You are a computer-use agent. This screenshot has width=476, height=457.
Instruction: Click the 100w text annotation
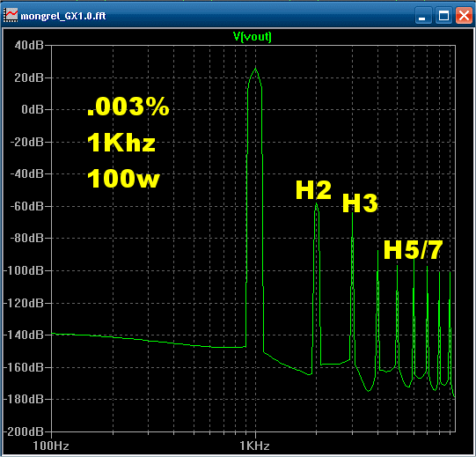(123, 179)
